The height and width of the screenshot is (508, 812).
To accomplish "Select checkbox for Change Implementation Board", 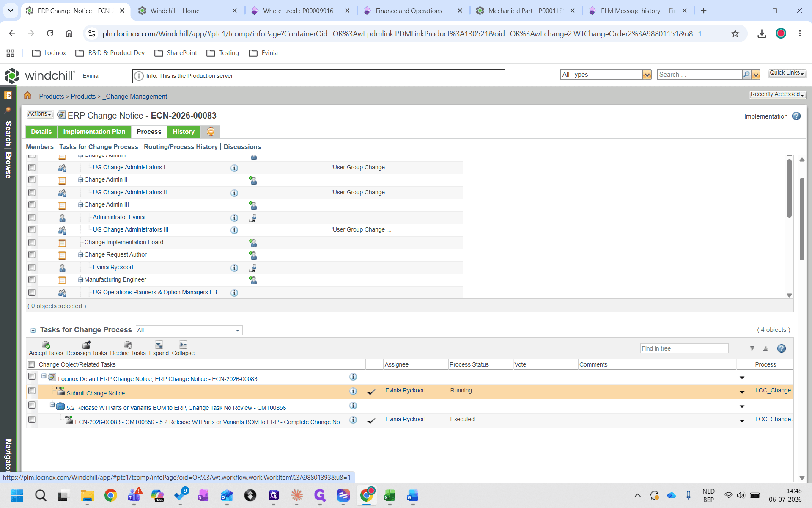I will click(32, 243).
